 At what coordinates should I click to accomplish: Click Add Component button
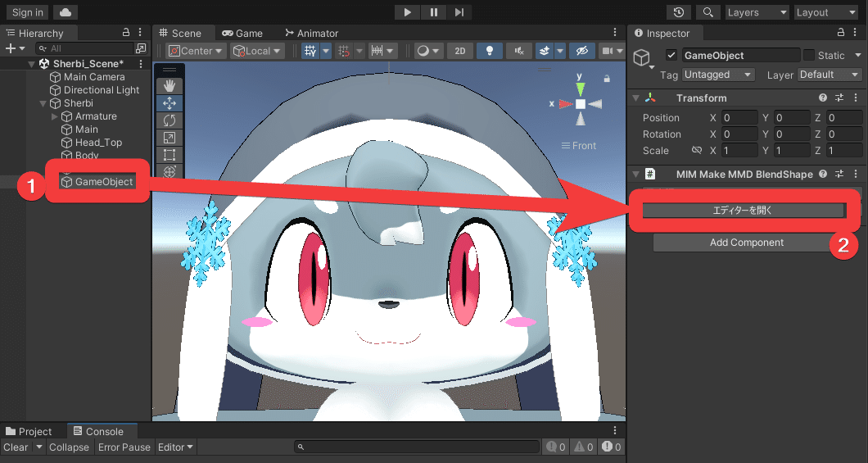click(x=747, y=243)
